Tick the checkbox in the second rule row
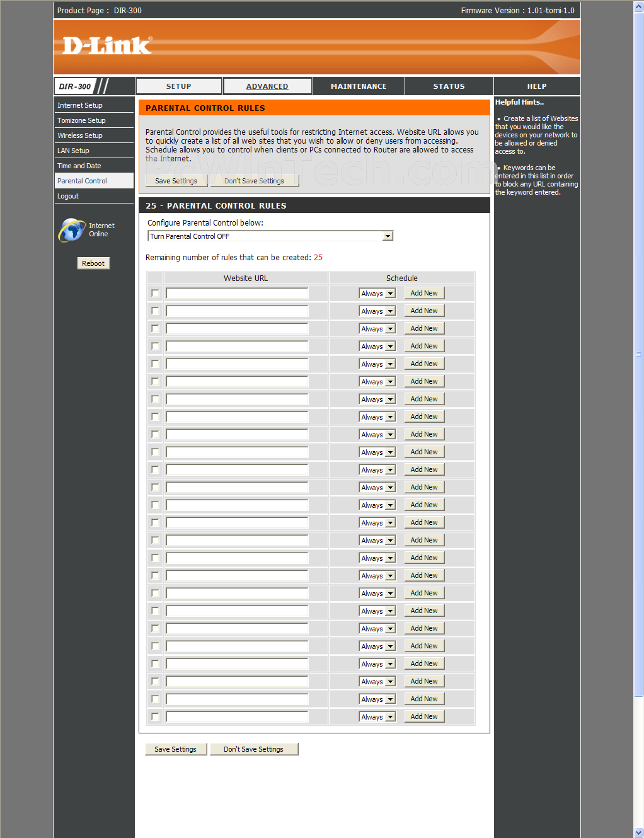 click(155, 311)
